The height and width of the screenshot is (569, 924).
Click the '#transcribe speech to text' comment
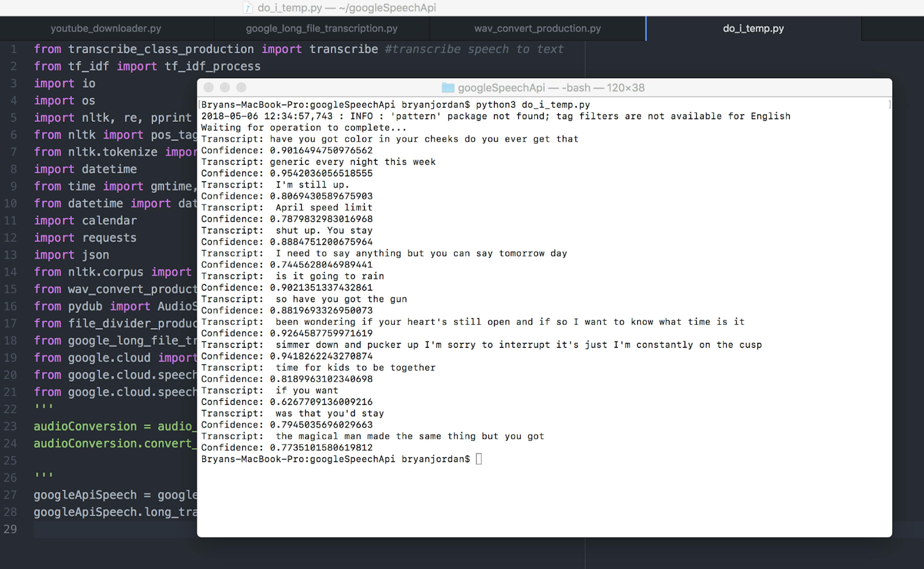[474, 49]
